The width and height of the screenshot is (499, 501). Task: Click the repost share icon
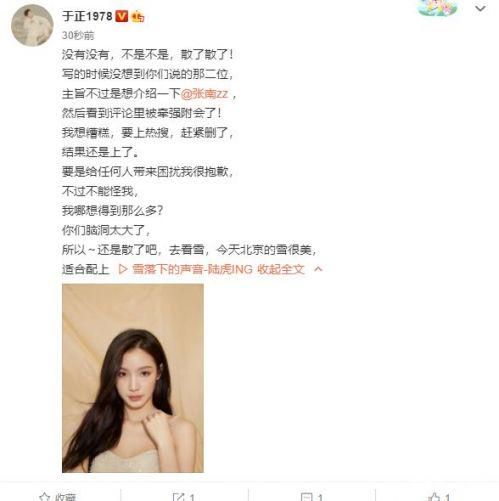click(x=179, y=497)
